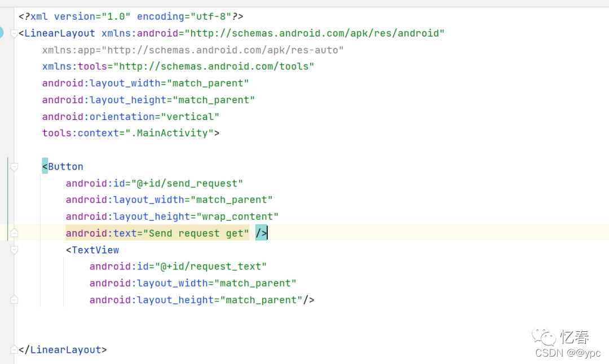The image size is (609, 364).
Task: Select LinearLayout's android:layout_height="match_parent" line
Action: tap(148, 100)
